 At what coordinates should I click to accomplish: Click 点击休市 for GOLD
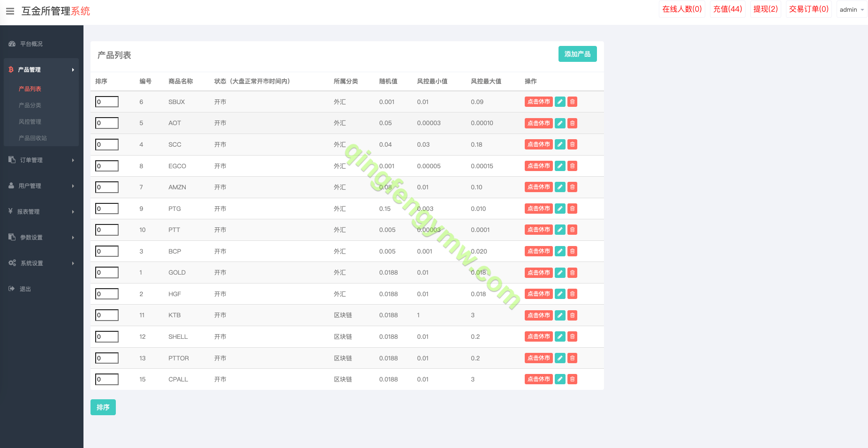click(539, 273)
